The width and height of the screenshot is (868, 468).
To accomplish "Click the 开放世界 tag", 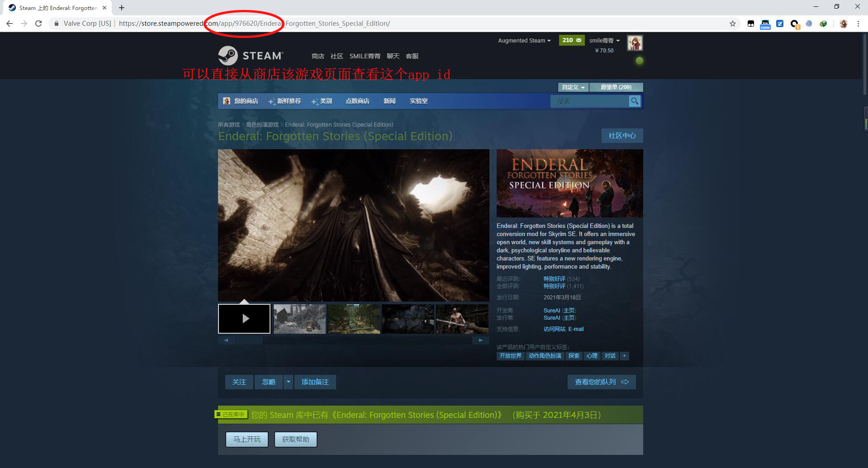I will point(511,356).
